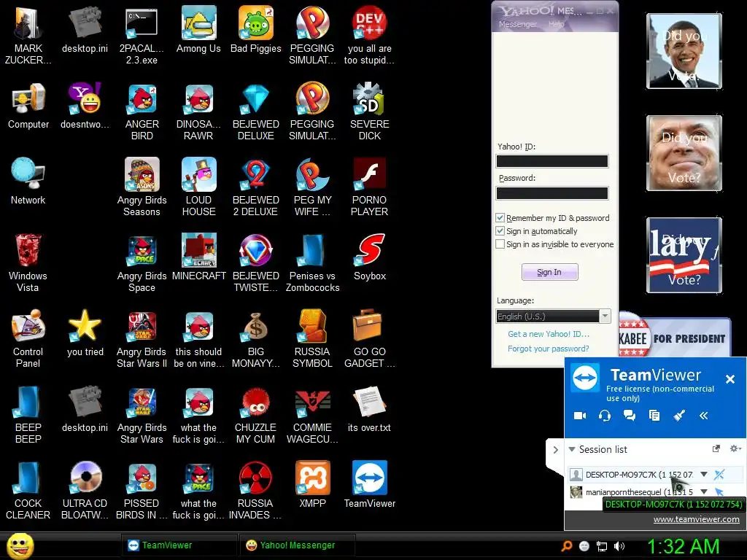
Task: Uncheck Sign in automatically
Action: (x=500, y=231)
